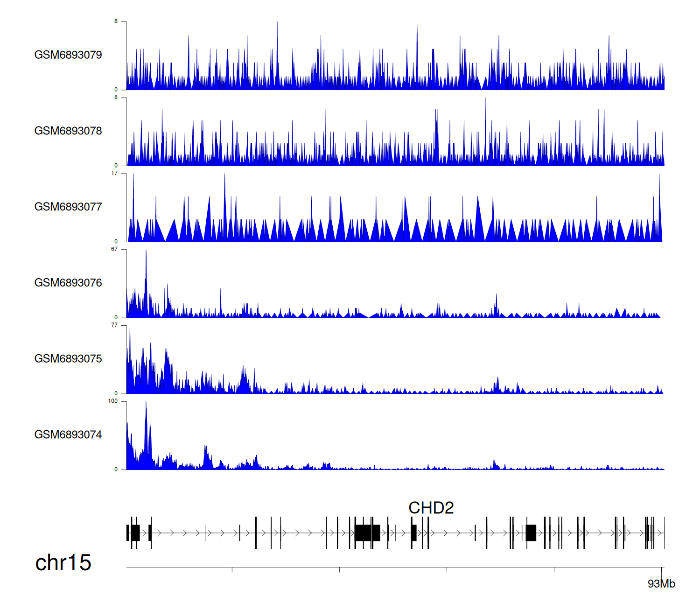The image size is (700, 616).
Task: Click the axis tick mark above 93Mb
Action: pos(661,570)
